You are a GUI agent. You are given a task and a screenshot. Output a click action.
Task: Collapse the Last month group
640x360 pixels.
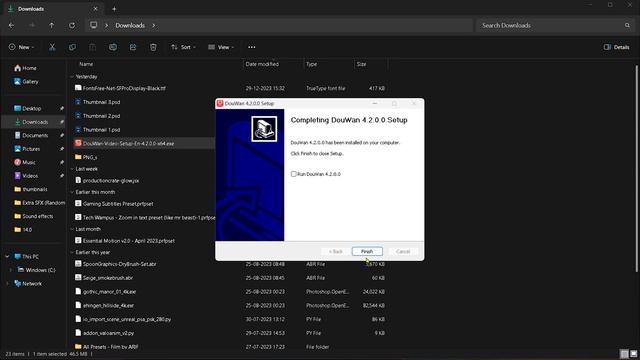[x=72, y=229]
